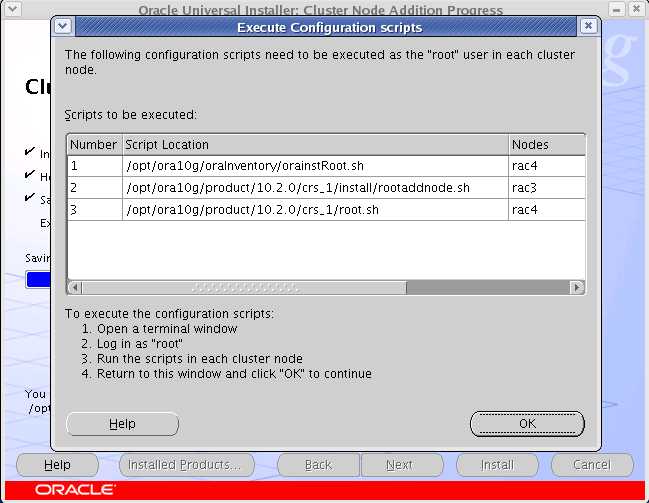The image size is (649, 503).
Task: Minimize the Oracle Universal Installer window
Action: 617,10
